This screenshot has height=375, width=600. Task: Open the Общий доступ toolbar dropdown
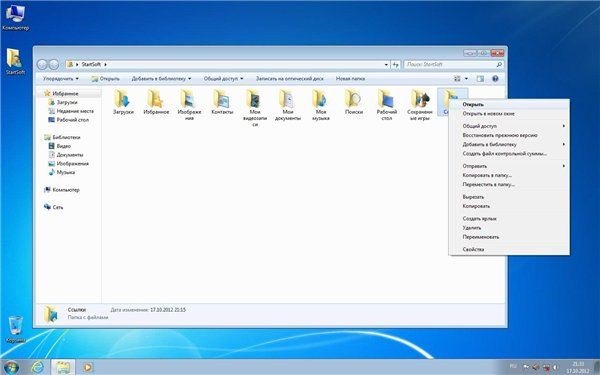[223, 79]
